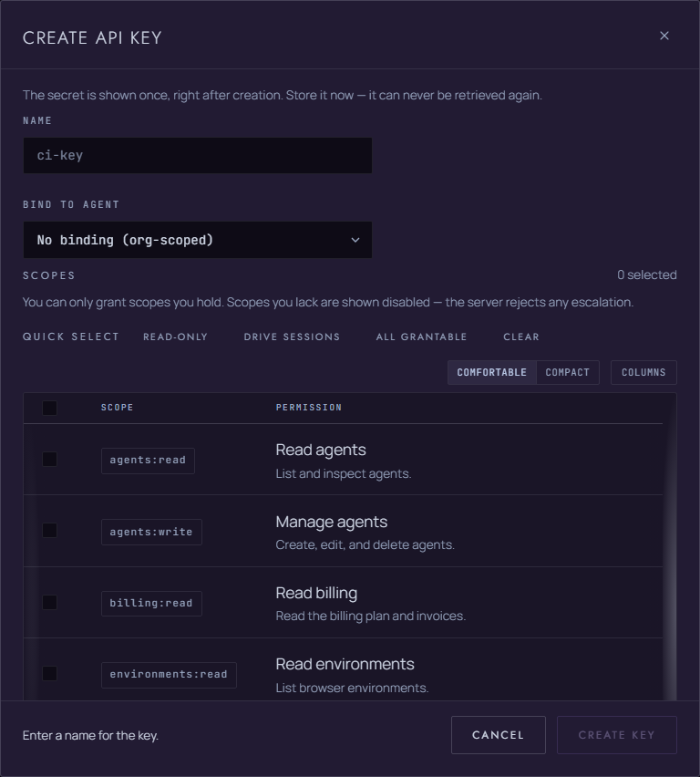Click the Read environments permission title
700x777 pixels.
pyautogui.click(x=345, y=664)
